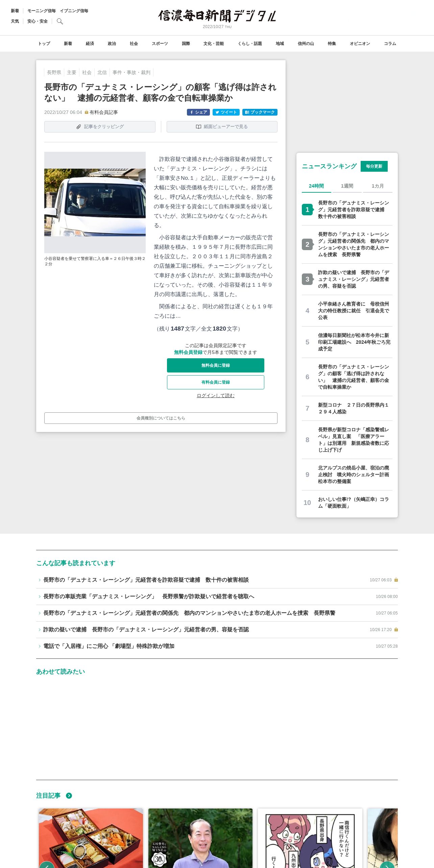Click rank 1 badge in news ranking
The height and width of the screenshot is (868, 434).
[x=307, y=210]
